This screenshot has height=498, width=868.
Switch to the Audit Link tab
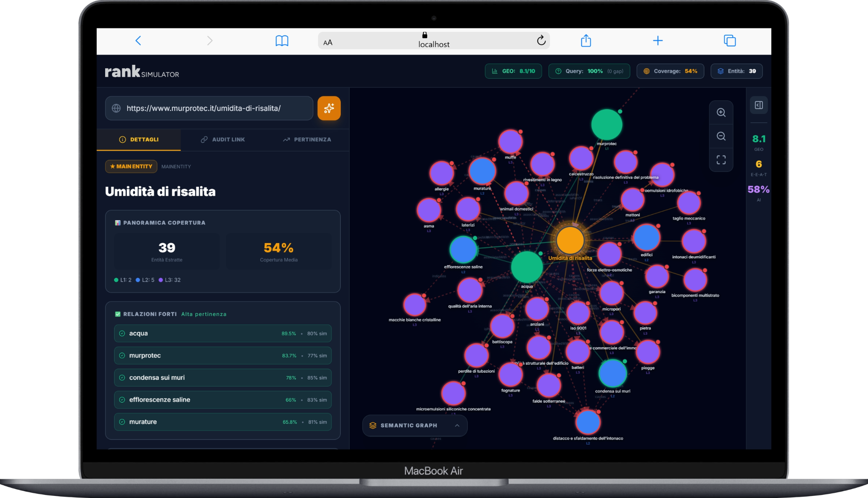(223, 139)
